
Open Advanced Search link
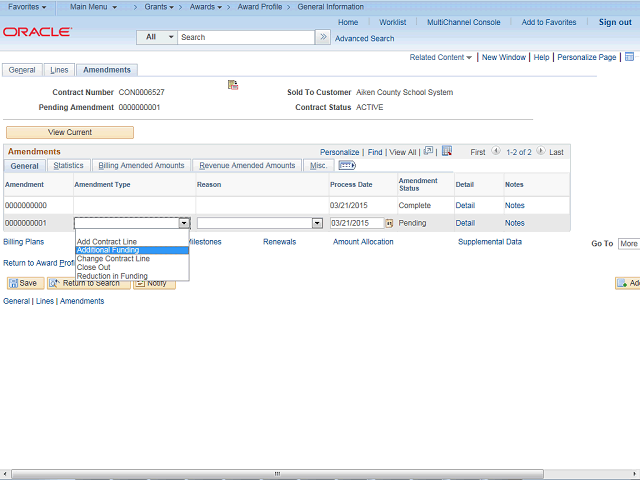pos(364,38)
